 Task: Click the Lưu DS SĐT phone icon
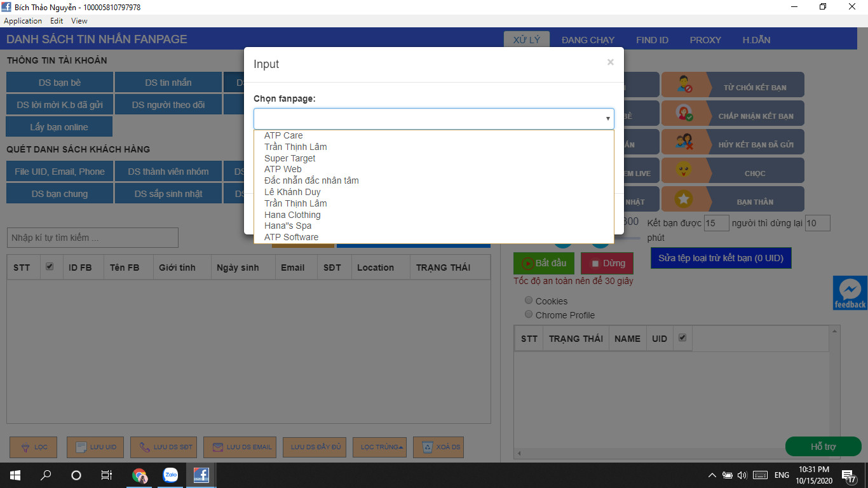coord(144,447)
